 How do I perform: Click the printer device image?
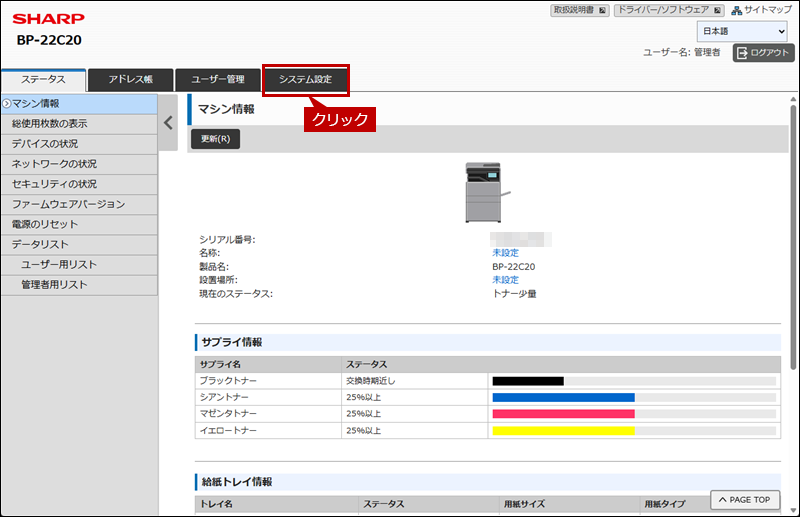[487, 192]
